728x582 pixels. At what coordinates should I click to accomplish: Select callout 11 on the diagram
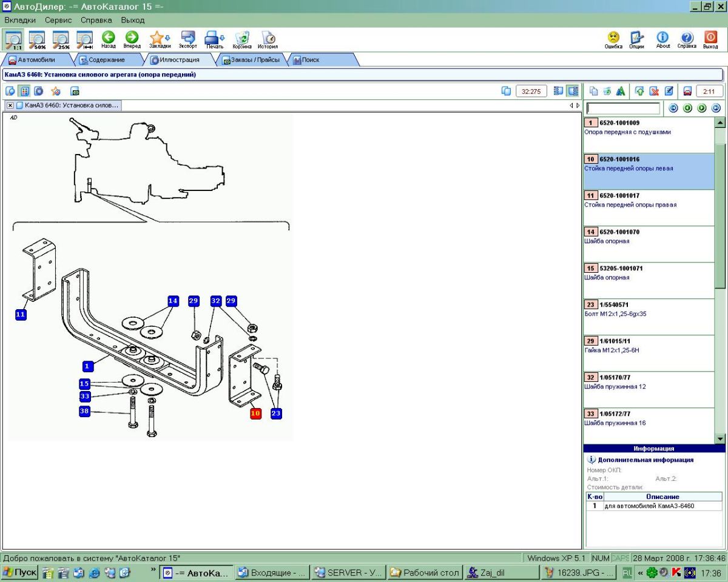pos(21,315)
